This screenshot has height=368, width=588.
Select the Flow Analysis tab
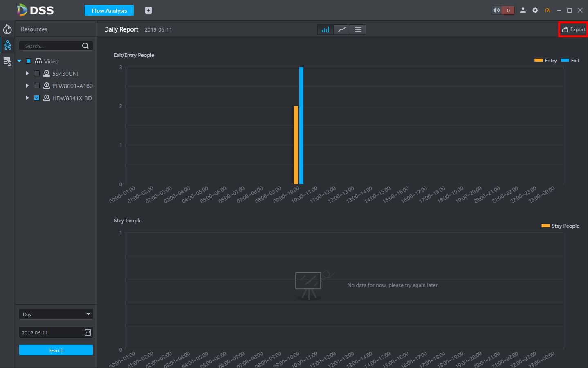point(109,11)
